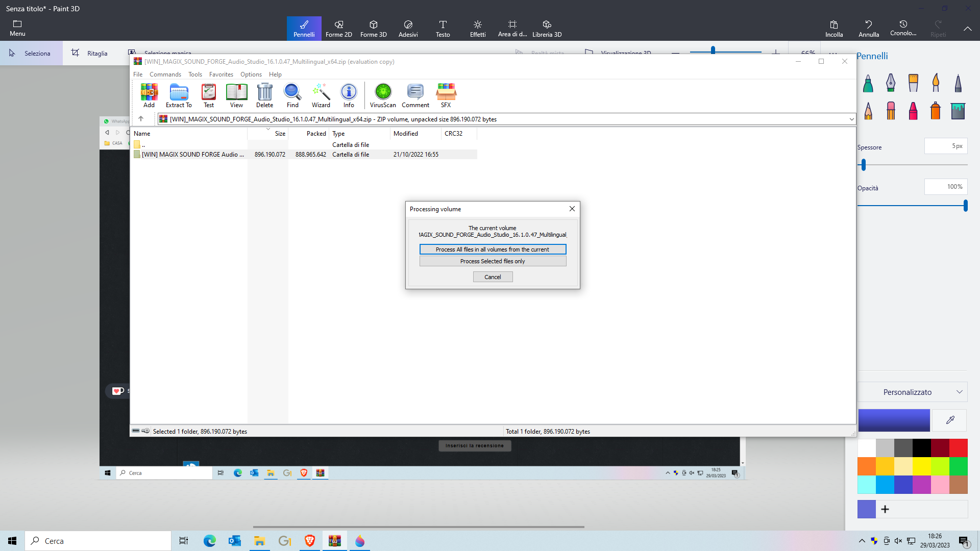Click Process All files in all volumes
Viewport: 980px width, 551px height.
(493, 249)
